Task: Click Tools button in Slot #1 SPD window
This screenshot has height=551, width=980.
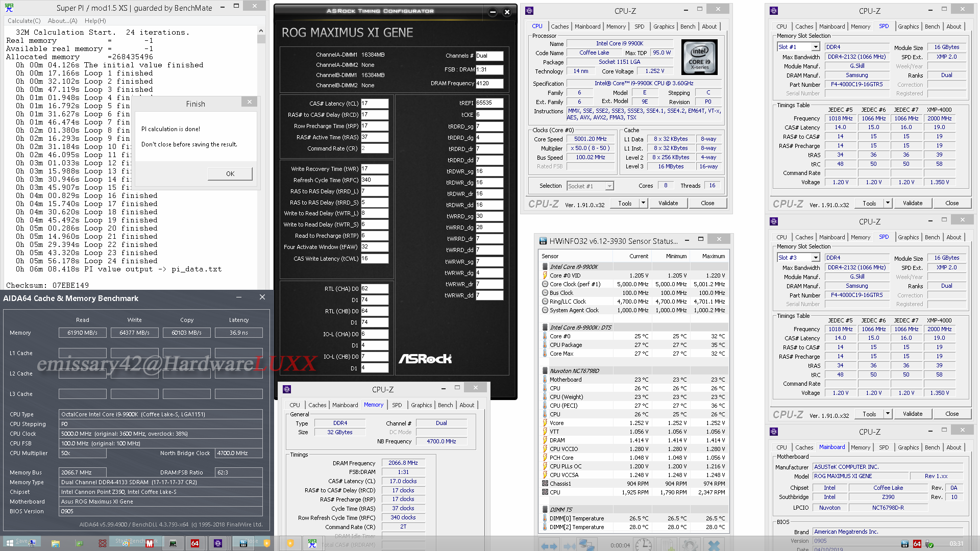Action: (869, 203)
